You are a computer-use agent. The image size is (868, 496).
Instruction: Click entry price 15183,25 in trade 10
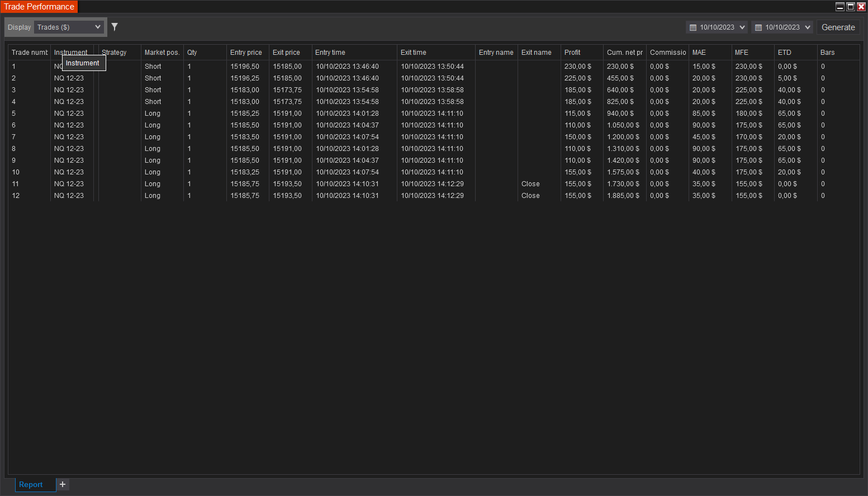(245, 172)
